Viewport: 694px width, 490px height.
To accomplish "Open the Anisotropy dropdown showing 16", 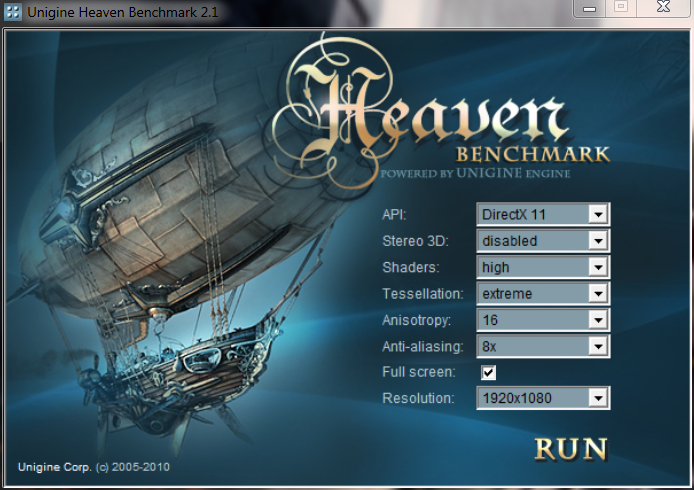I will [x=543, y=320].
